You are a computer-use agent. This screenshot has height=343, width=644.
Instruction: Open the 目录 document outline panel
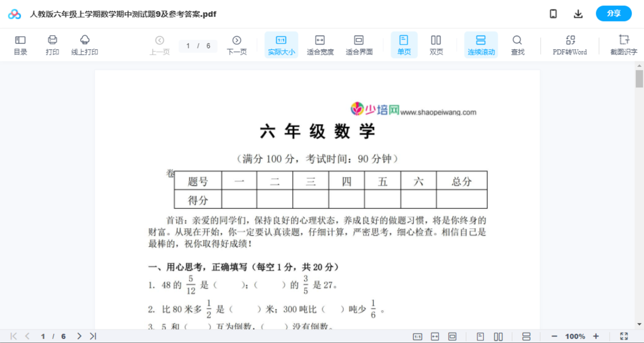tap(21, 45)
